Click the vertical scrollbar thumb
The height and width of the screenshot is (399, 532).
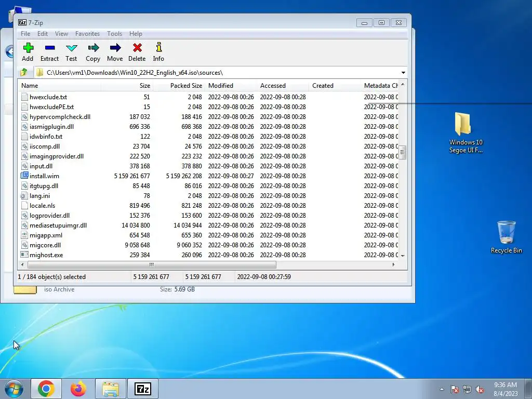pos(403,152)
